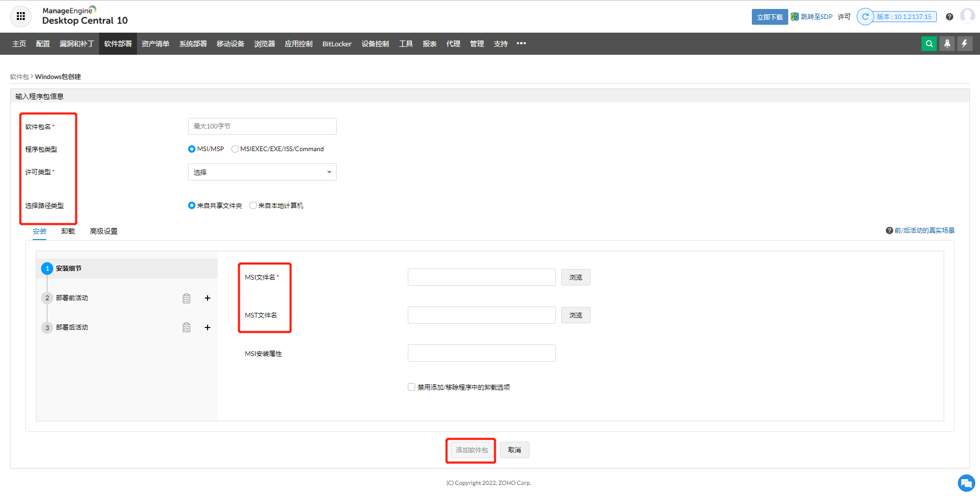Switch to the 高级设置 tab
The image size is (980, 496).
click(x=104, y=231)
